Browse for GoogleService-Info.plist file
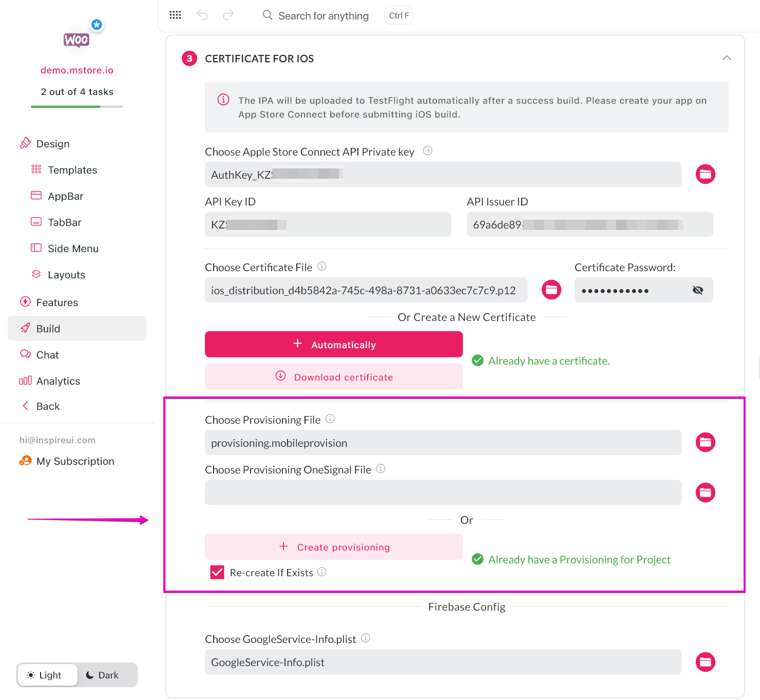The height and width of the screenshot is (700, 760). point(705,662)
